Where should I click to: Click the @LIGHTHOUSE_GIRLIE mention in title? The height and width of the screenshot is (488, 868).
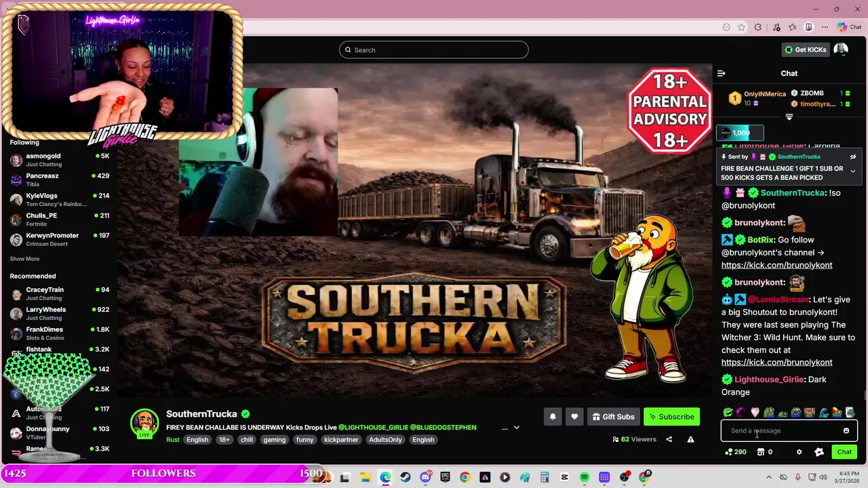point(373,428)
